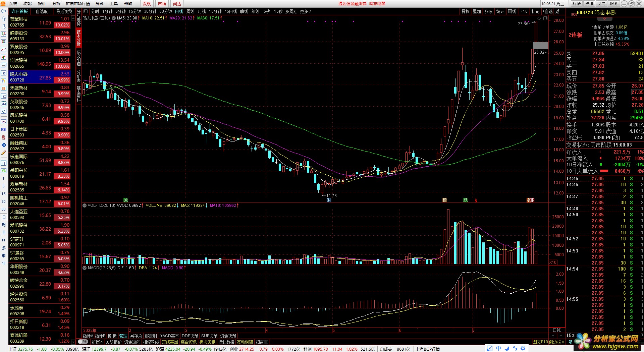Open the vertical 成交明细 tab
Screen dimensions: 644x352
[x=79, y=58]
